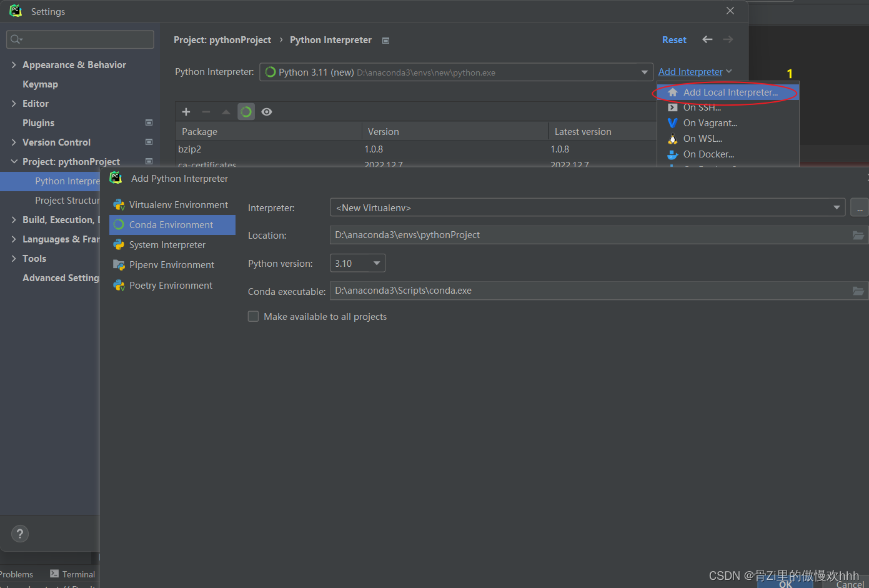
Task: Open the Python 3.11 interpreter combo box
Action: click(x=456, y=72)
